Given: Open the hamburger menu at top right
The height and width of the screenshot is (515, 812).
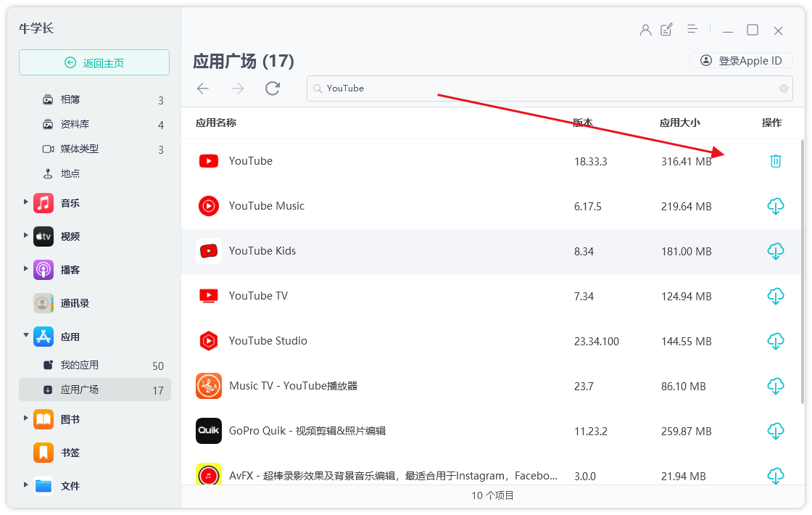Looking at the screenshot, I should 692,30.
